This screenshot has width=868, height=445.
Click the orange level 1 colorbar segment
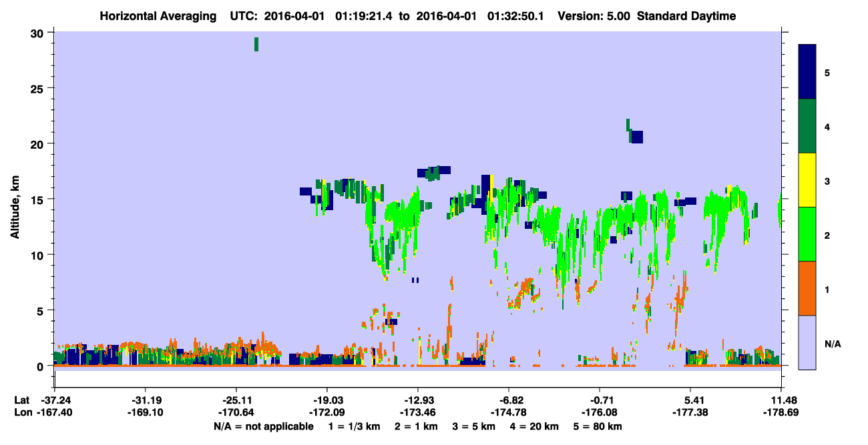pos(807,288)
